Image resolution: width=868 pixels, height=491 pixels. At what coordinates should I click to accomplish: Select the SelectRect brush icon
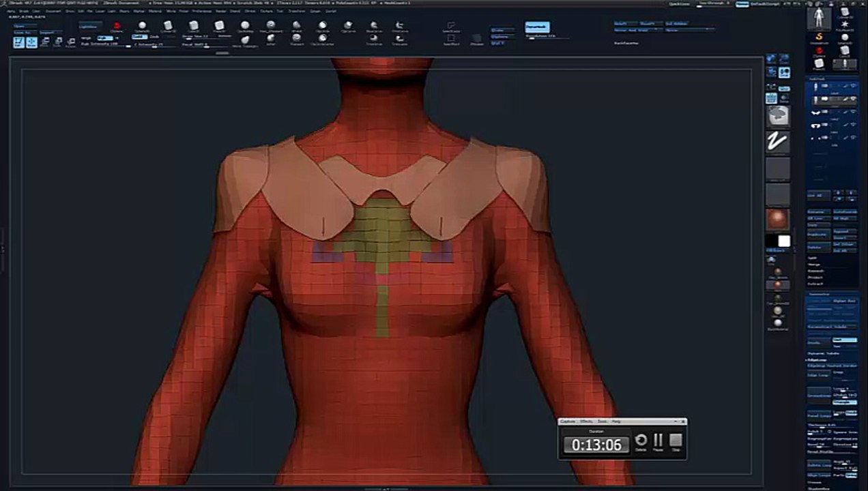click(x=451, y=40)
